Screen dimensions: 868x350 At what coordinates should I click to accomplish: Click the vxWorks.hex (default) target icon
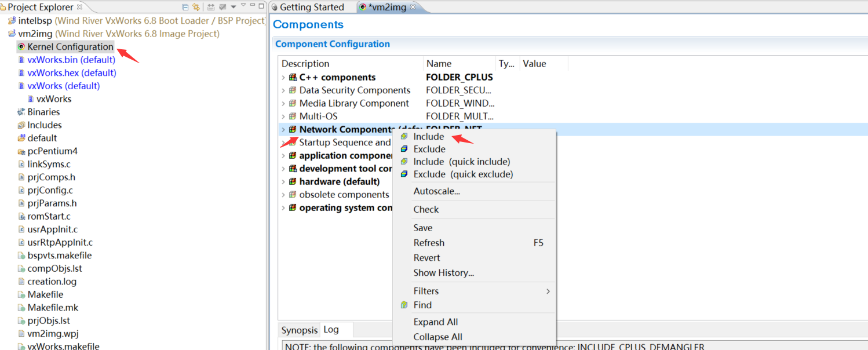(21, 72)
